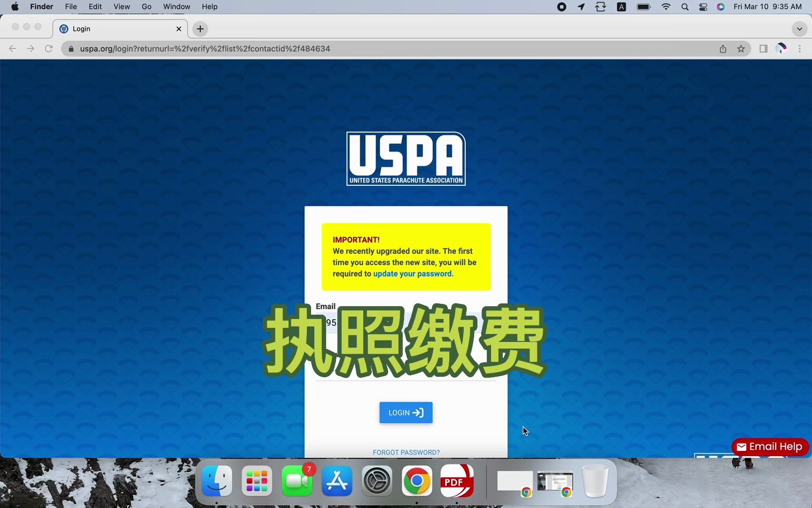Close the Login tab

point(179,29)
